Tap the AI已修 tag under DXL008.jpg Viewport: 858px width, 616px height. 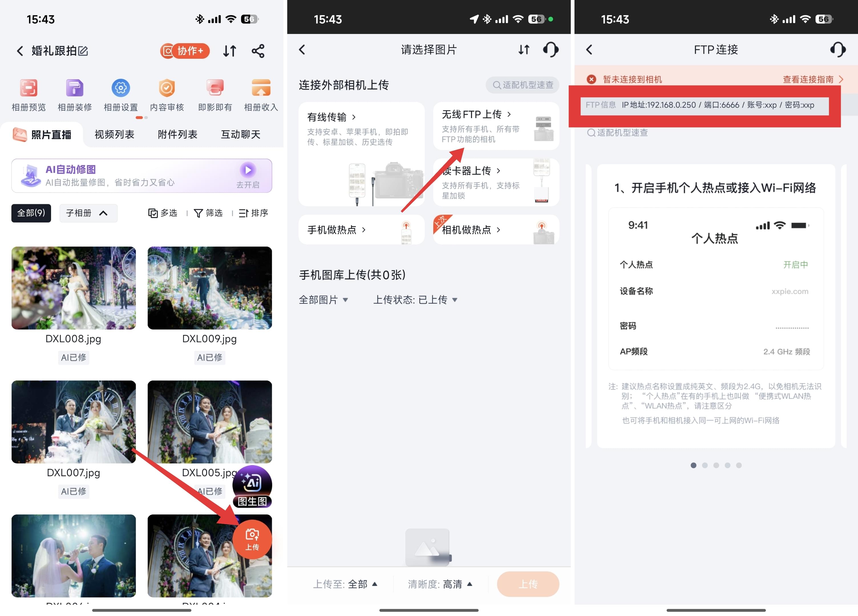tap(73, 357)
